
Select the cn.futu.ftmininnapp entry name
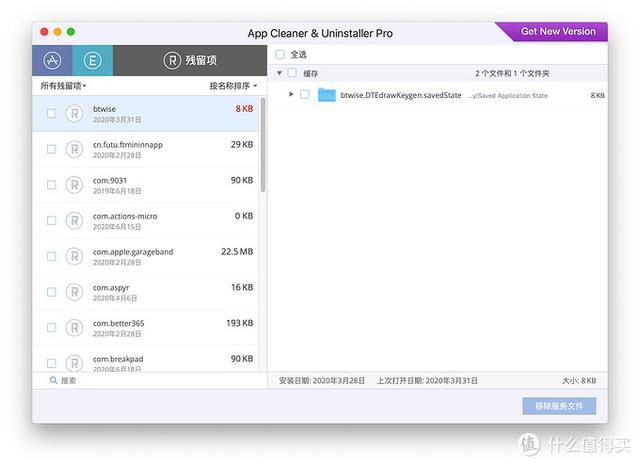[128, 145]
